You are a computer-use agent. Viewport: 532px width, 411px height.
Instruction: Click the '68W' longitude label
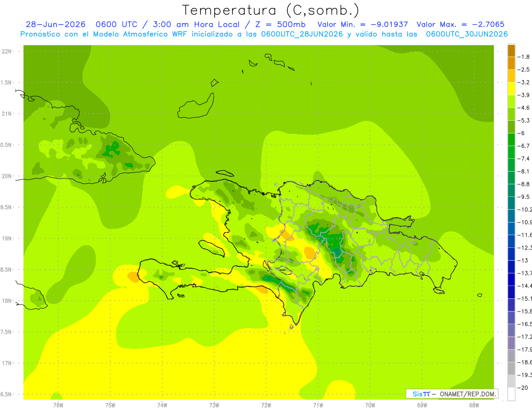pyautogui.click(x=474, y=405)
